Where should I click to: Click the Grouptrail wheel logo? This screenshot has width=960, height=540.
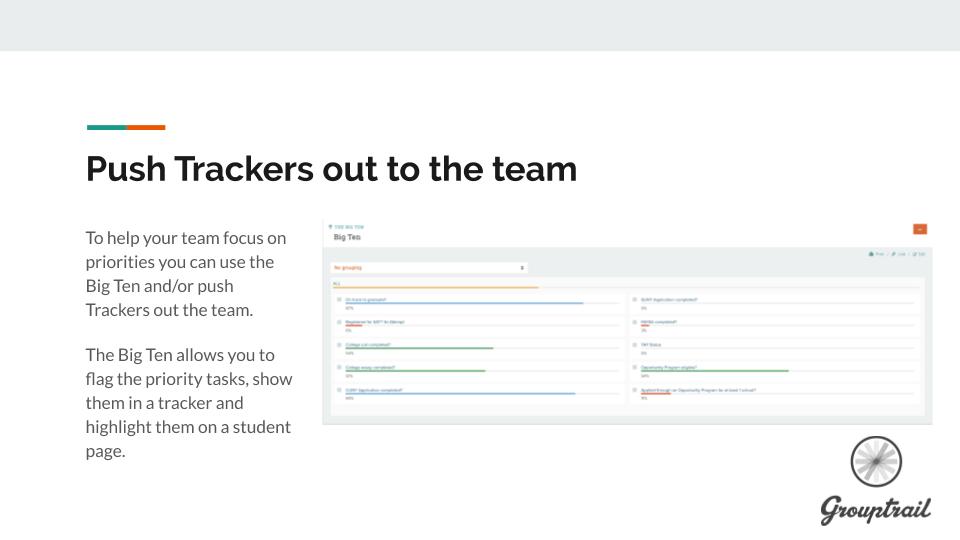(x=876, y=461)
